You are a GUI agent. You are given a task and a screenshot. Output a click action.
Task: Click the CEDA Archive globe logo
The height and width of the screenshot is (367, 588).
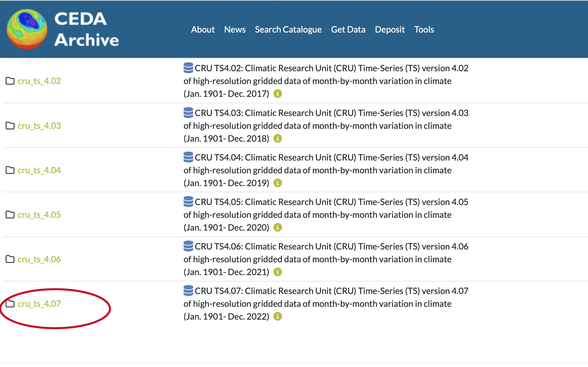(27, 29)
